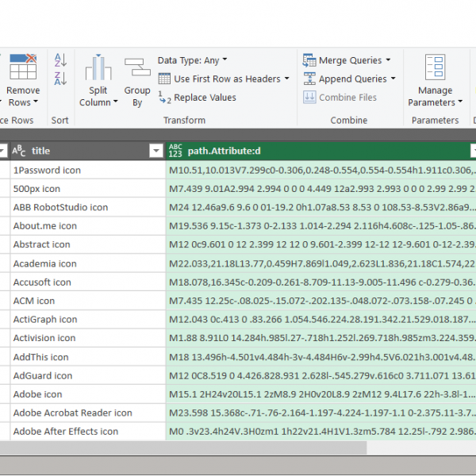Click the Replace Values icon
The image size is (476, 476).
coord(165,98)
